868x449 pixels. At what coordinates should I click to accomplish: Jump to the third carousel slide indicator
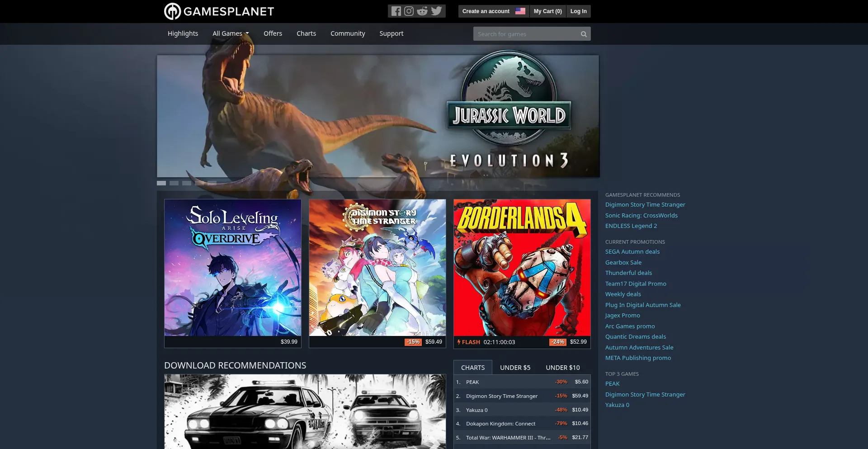pyautogui.click(x=187, y=183)
